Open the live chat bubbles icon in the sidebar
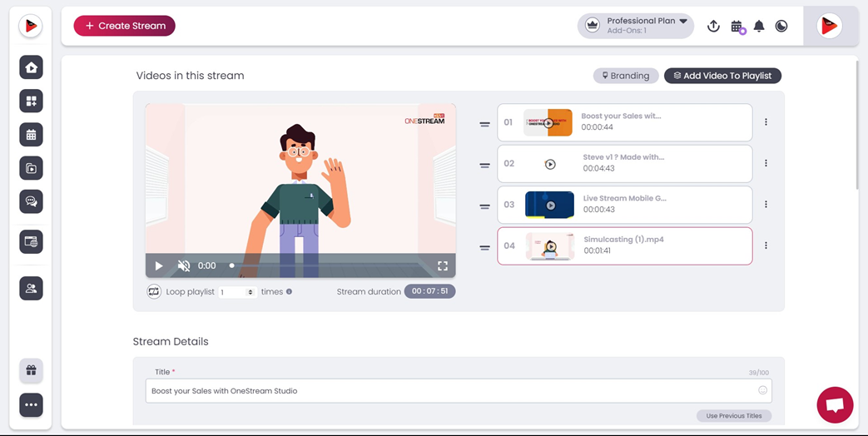 (x=31, y=202)
